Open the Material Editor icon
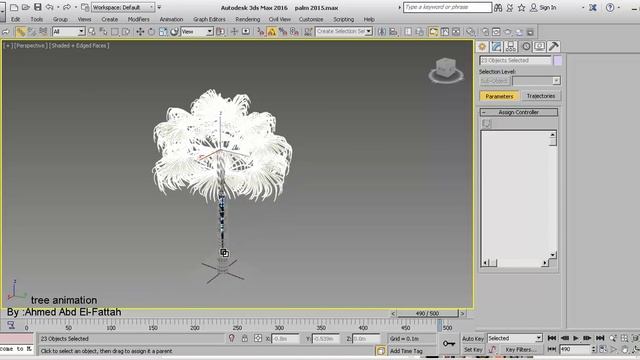The width and height of the screenshot is (640, 360). click(471, 31)
